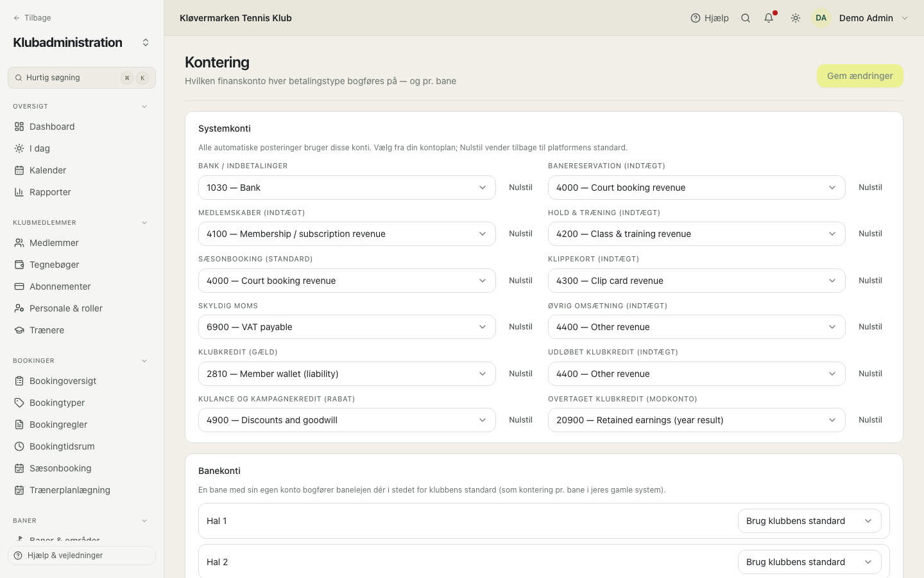Open the Bank / Indbetalinger account dropdown

tap(347, 188)
